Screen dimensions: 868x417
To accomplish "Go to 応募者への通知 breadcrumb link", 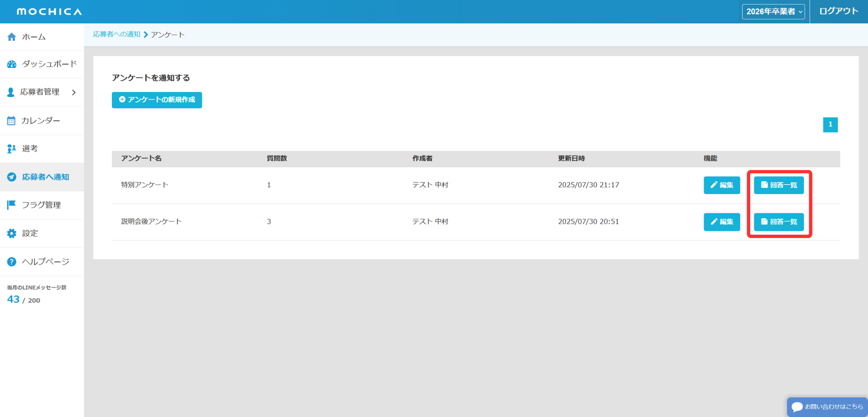I will [x=117, y=34].
